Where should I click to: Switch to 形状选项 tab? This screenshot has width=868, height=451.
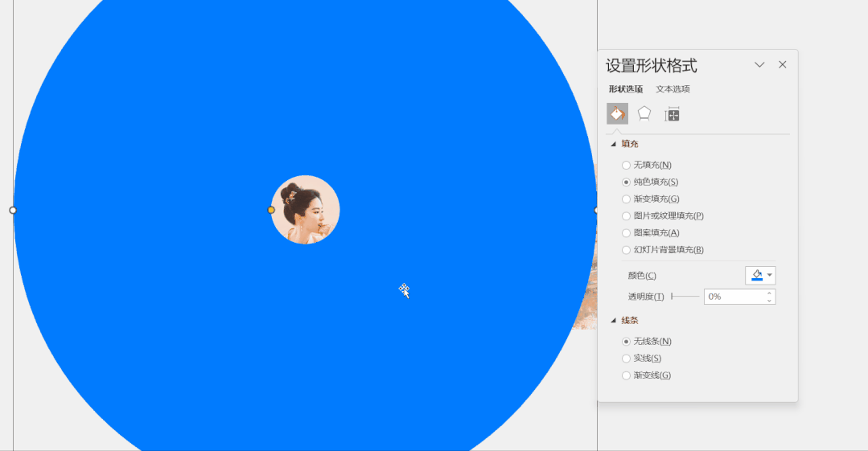626,89
